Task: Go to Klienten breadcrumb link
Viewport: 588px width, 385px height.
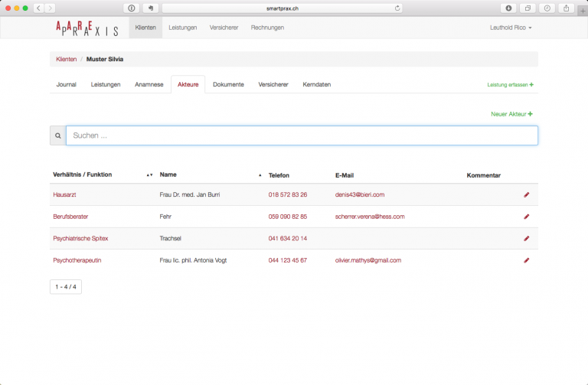Action: click(x=67, y=59)
